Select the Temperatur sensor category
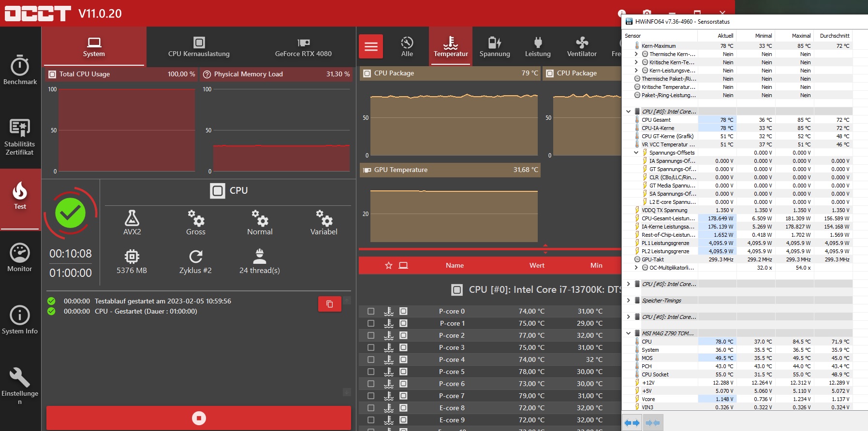The width and height of the screenshot is (868, 431). point(451,46)
